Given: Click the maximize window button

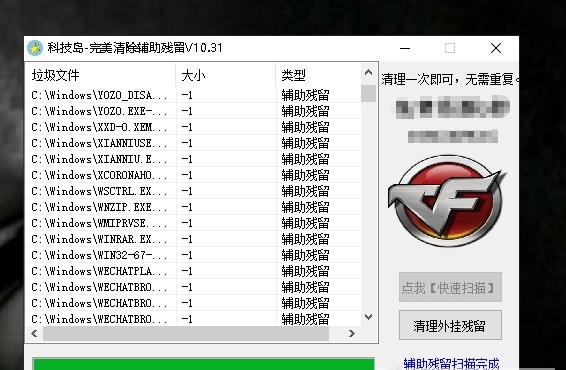Looking at the screenshot, I should click(x=450, y=48).
